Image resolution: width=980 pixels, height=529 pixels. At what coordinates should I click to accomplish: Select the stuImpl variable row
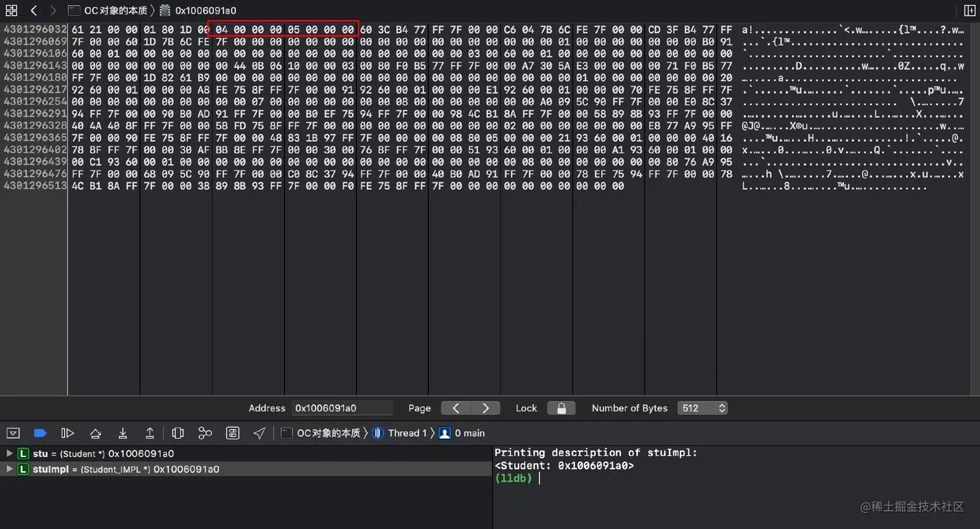tap(246, 469)
